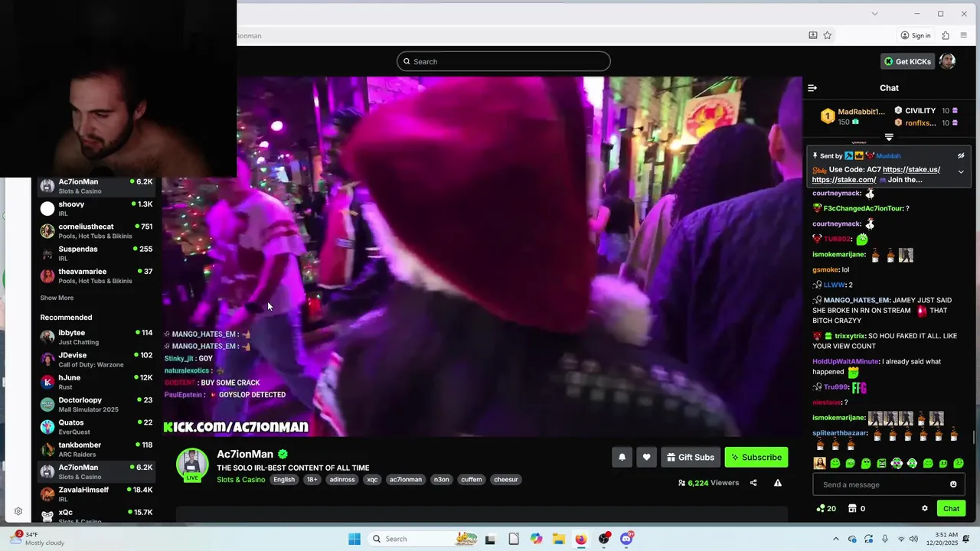Open tankbomber recommended channel

coord(96,449)
